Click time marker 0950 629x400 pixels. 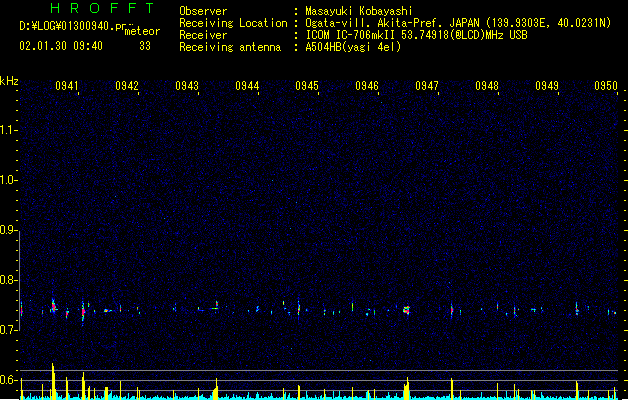click(606, 86)
